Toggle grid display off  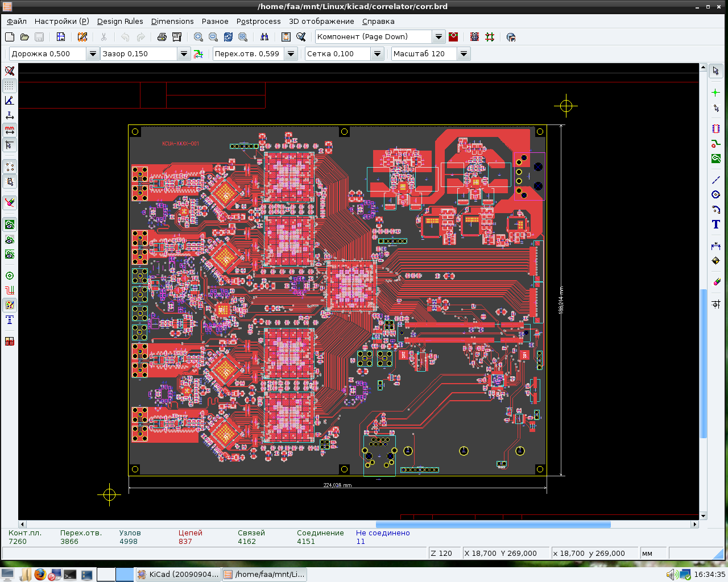(10, 86)
